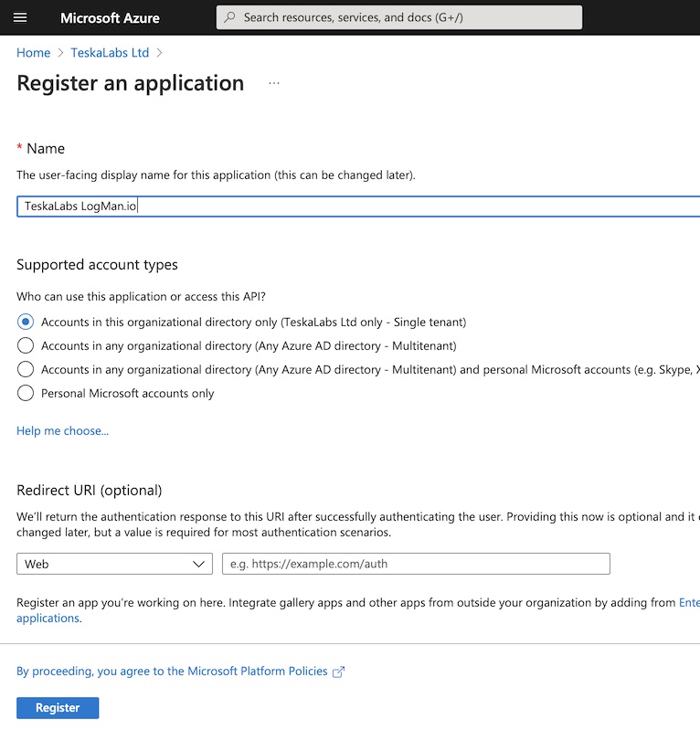Go to Home breadcrumb
Image resolution: width=700 pixels, height=730 pixels.
coord(34,53)
